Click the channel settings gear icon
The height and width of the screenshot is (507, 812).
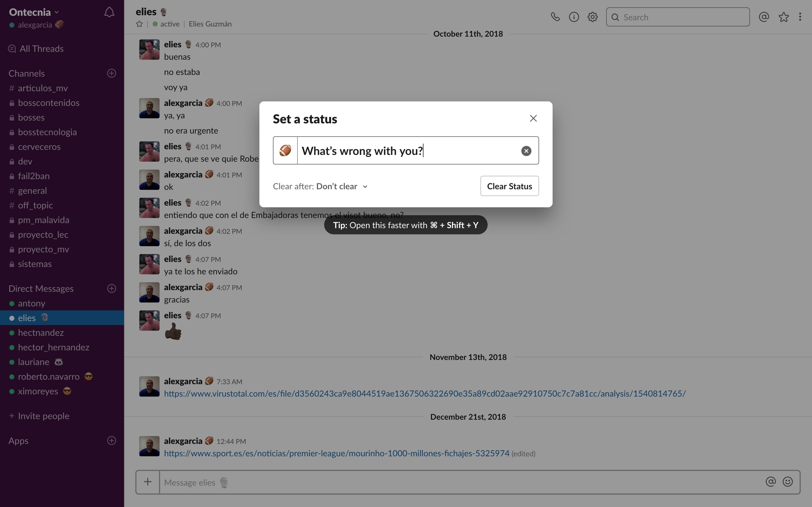click(592, 16)
